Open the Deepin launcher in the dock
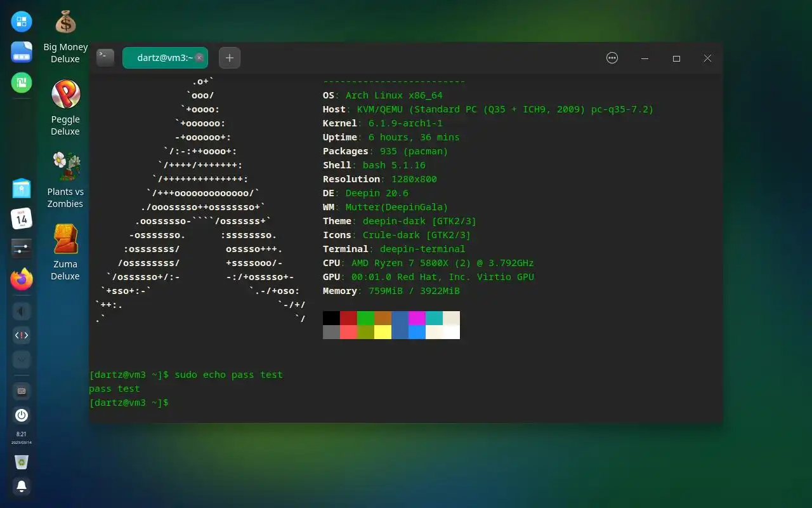This screenshot has height=508, width=812. point(22,22)
